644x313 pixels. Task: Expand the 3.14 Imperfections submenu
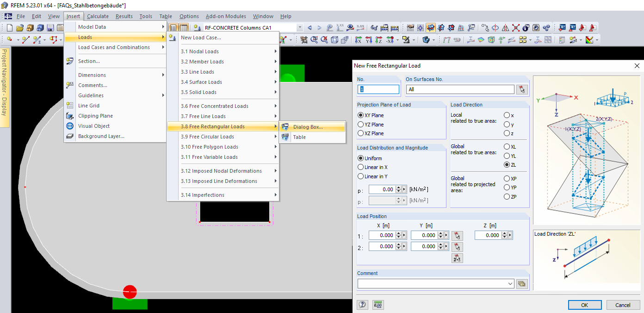[223, 195]
